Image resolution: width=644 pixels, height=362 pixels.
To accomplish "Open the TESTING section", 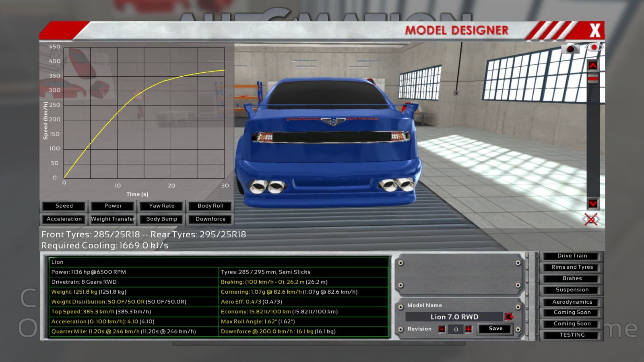I will (572, 335).
